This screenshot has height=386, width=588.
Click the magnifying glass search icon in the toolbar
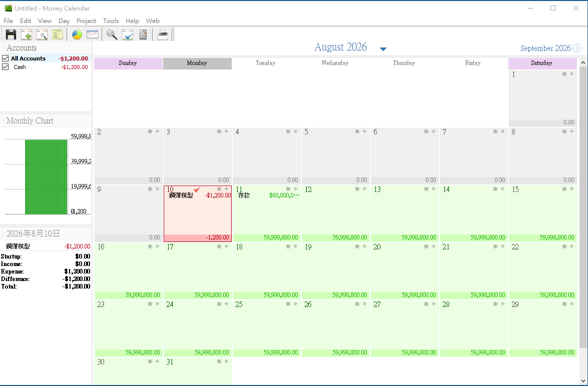(112, 34)
